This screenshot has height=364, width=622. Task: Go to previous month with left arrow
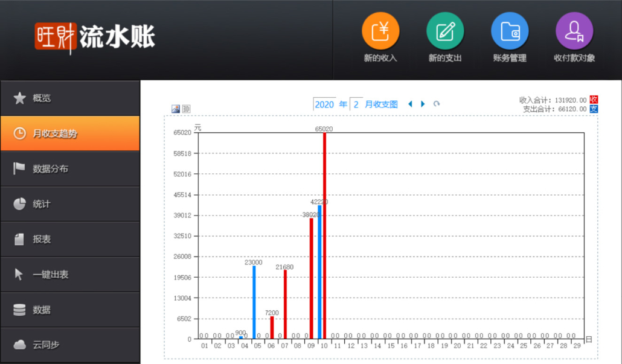pos(410,104)
